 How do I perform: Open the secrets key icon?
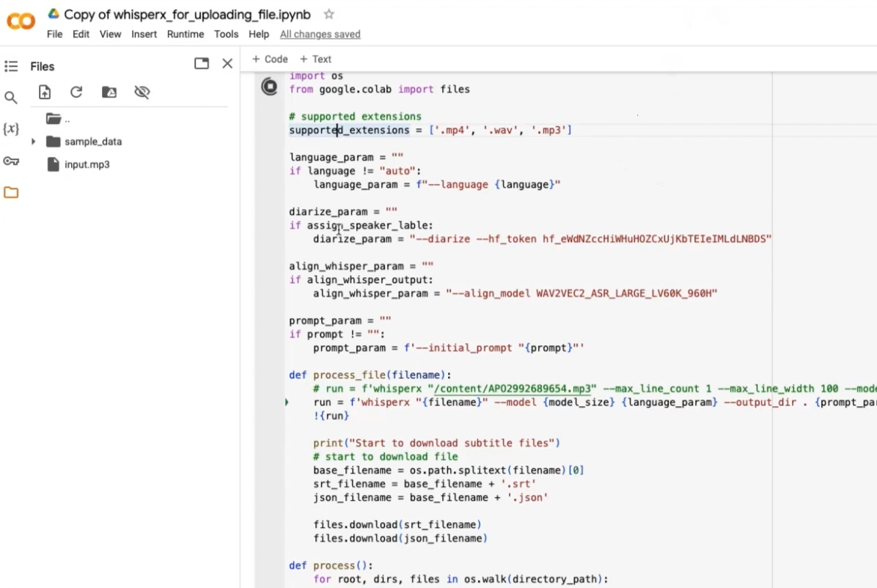pos(11,161)
